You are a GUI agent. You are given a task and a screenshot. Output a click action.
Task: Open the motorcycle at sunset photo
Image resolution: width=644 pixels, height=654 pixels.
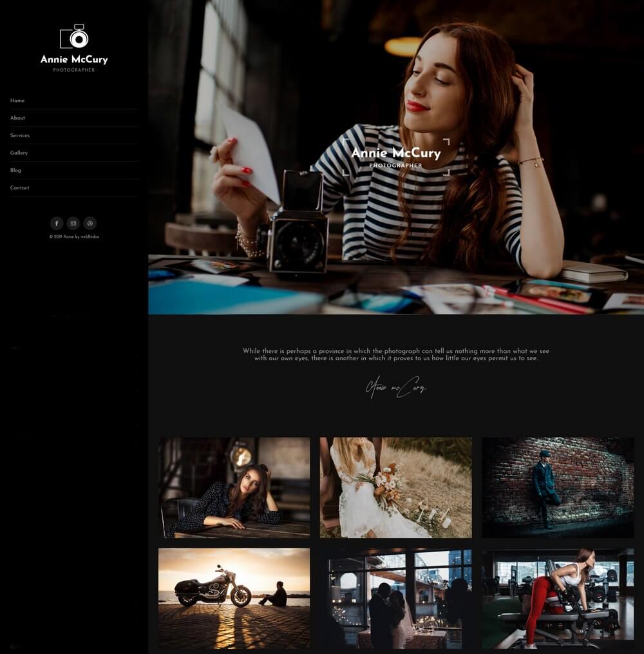234,599
